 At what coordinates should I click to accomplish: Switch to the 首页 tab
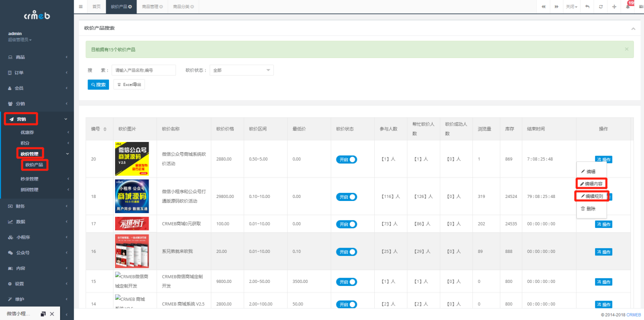pos(96,7)
